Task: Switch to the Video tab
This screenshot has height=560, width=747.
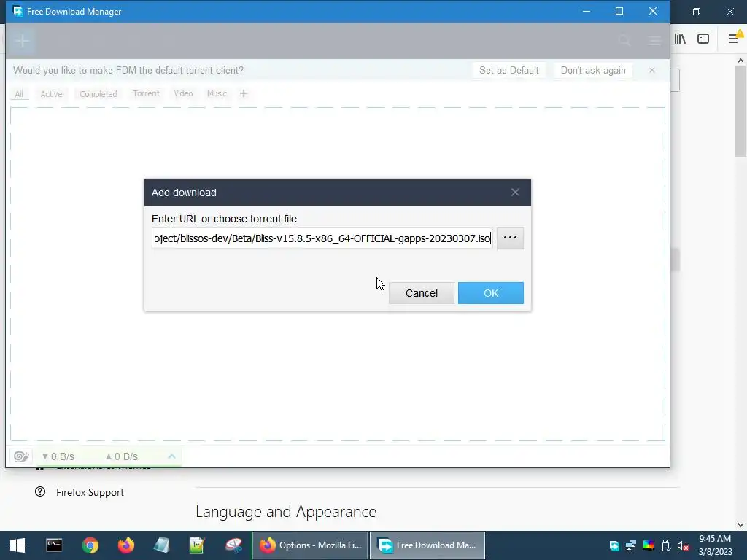Action: point(183,93)
